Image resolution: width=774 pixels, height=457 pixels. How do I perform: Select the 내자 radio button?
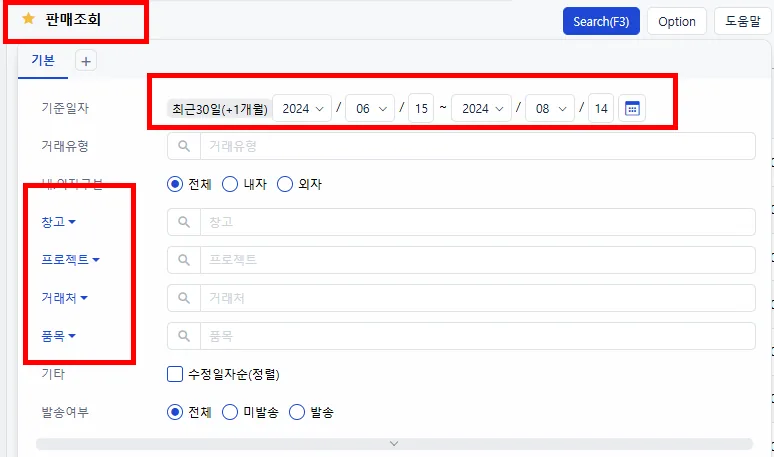pyautogui.click(x=230, y=184)
